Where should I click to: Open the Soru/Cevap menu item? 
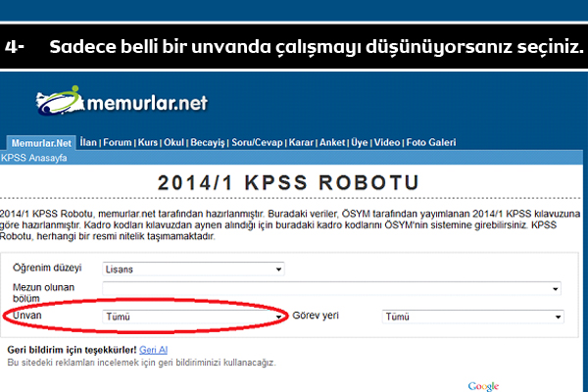pyautogui.click(x=257, y=142)
